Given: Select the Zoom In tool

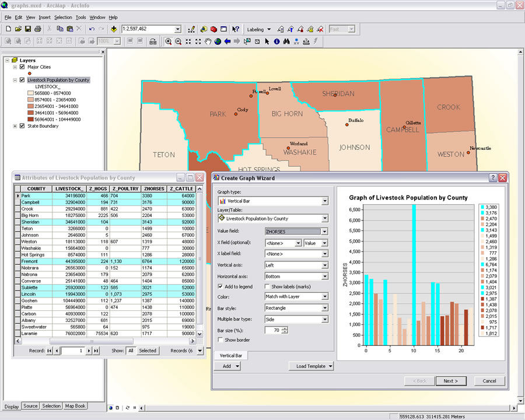Looking at the screenshot, I should click(x=168, y=41).
